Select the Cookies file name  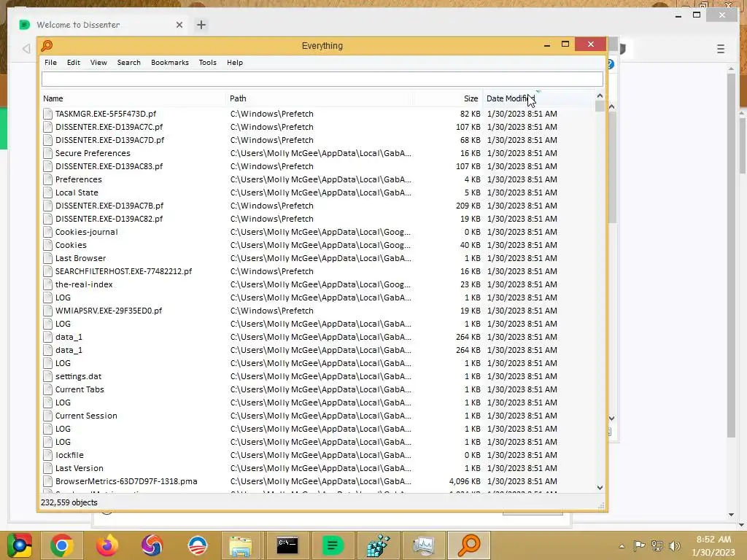pyautogui.click(x=71, y=245)
